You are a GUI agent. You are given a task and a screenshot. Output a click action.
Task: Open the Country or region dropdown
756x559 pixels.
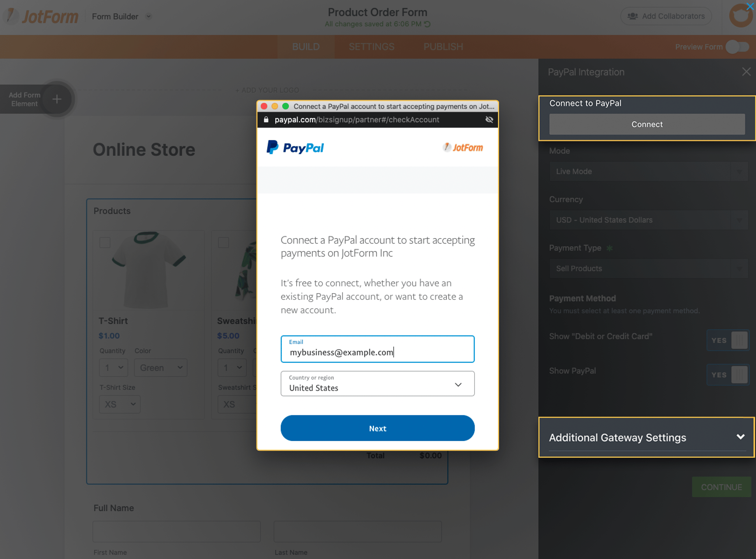click(x=377, y=384)
